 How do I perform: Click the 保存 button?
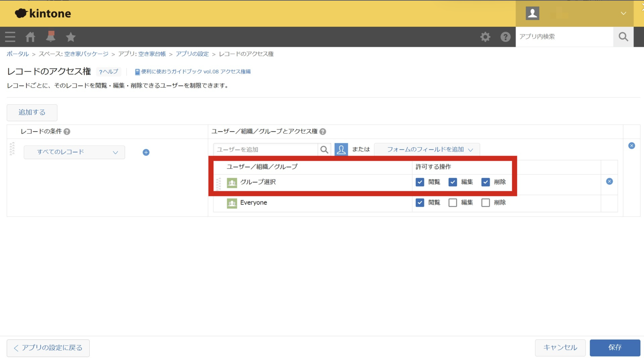point(615,348)
